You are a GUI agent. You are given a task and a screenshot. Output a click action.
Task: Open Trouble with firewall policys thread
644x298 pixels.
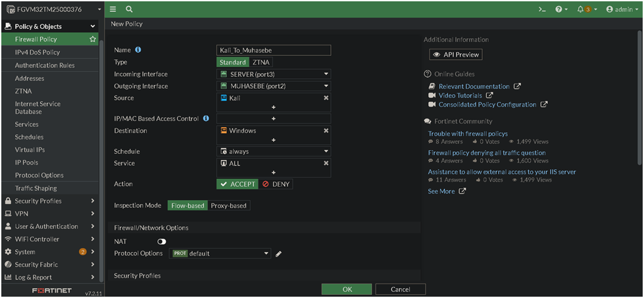coord(468,134)
